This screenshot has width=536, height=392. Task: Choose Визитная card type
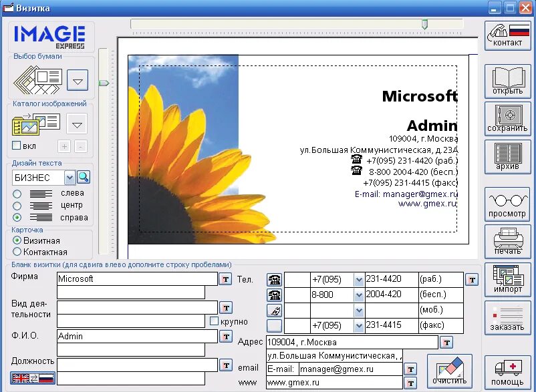click(17, 240)
